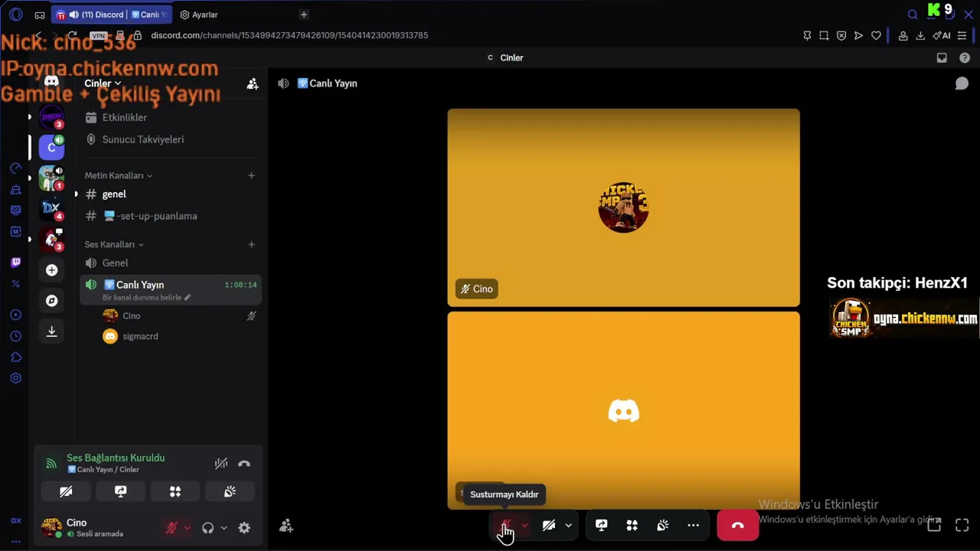
Task: Enter fullscreen for the voice call
Action: coord(962,525)
